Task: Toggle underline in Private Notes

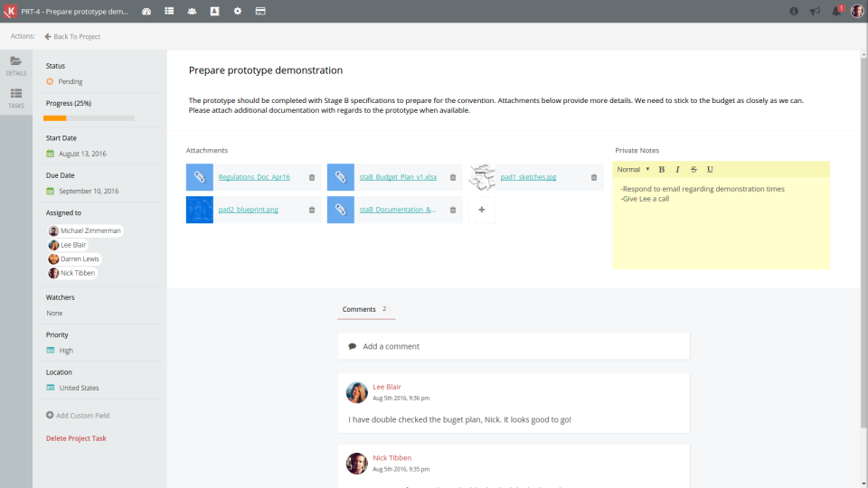Action: coord(710,169)
